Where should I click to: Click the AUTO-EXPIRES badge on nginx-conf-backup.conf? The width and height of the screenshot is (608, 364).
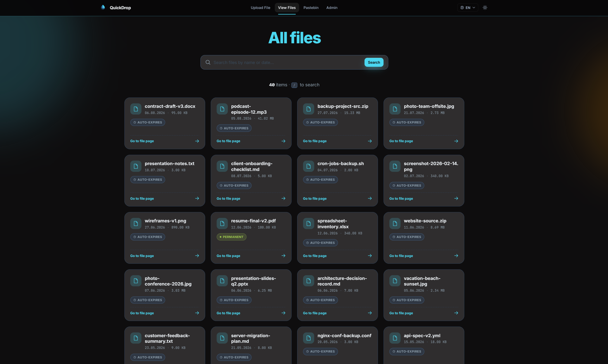[320, 351]
